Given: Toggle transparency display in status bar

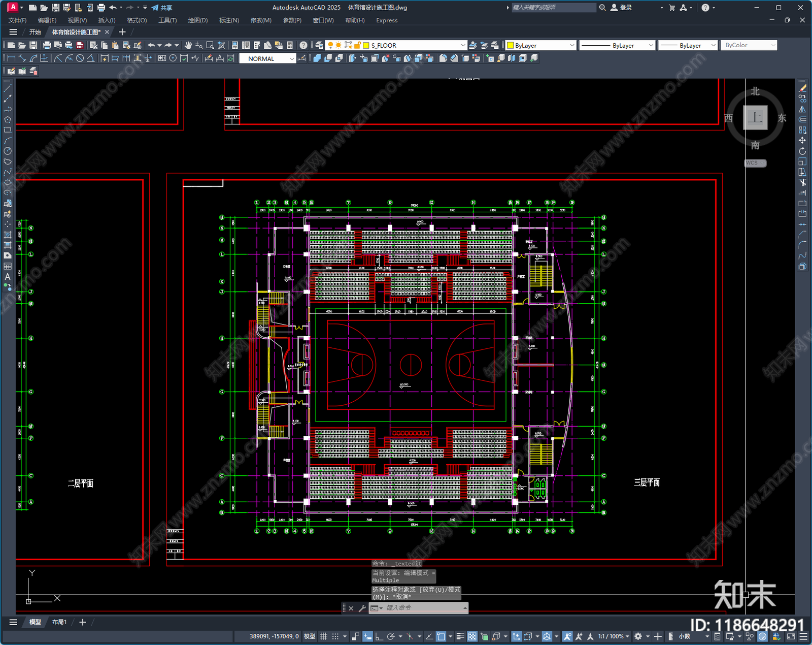Looking at the screenshot, I should coord(472,636).
